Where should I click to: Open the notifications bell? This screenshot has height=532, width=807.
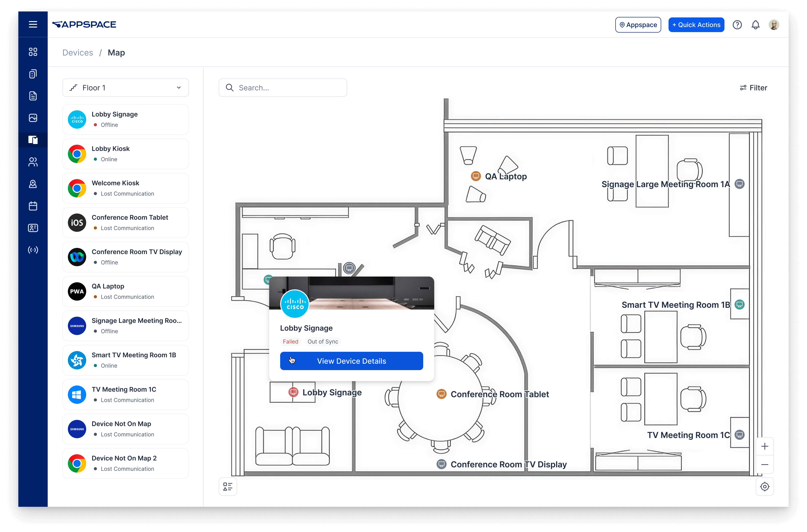click(755, 25)
